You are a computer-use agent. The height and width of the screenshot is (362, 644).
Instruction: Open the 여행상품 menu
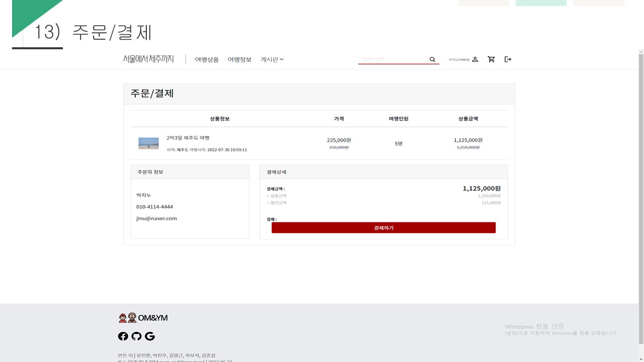click(207, 59)
